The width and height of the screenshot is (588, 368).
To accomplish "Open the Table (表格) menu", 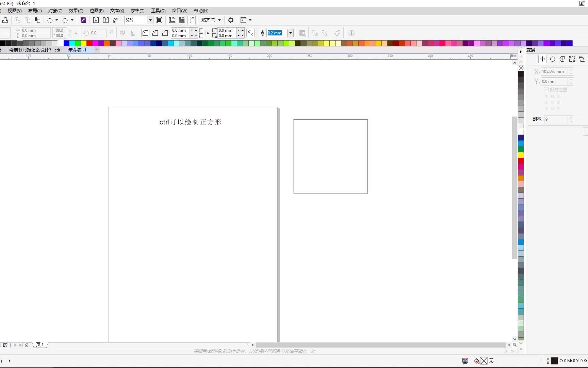I will point(137,11).
